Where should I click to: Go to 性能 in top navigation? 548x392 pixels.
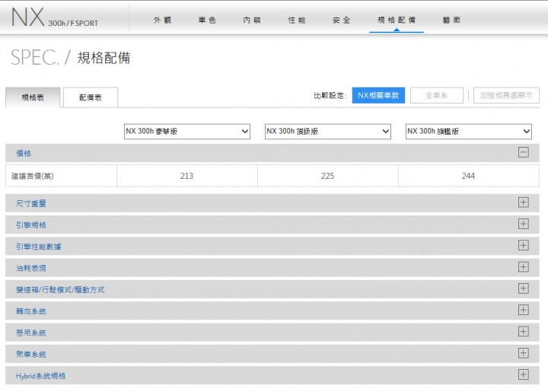pos(297,21)
